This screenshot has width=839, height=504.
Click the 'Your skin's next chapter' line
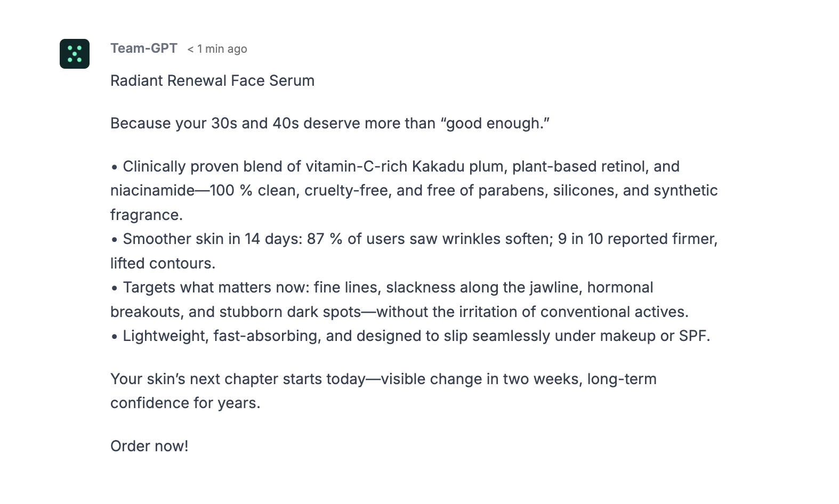click(x=384, y=391)
